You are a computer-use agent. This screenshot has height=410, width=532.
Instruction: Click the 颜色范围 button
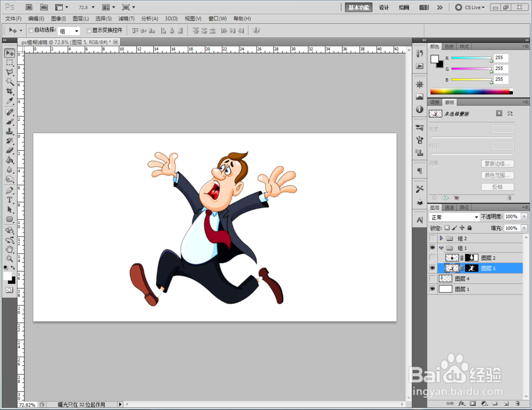tap(497, 175)
